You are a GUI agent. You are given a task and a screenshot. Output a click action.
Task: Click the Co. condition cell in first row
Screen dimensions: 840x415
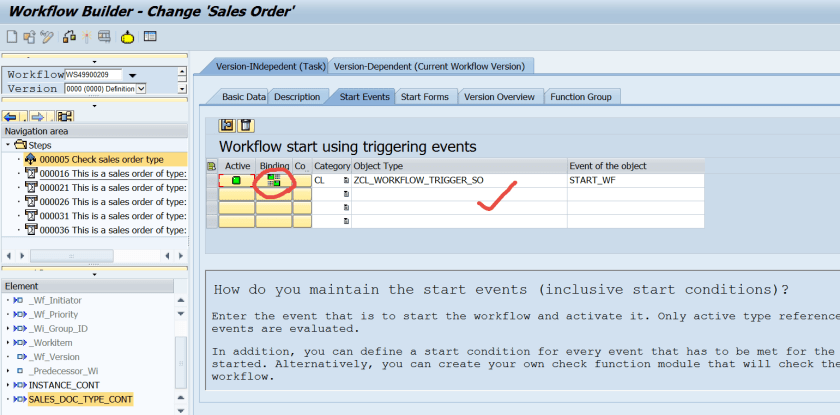click(302, 180)
